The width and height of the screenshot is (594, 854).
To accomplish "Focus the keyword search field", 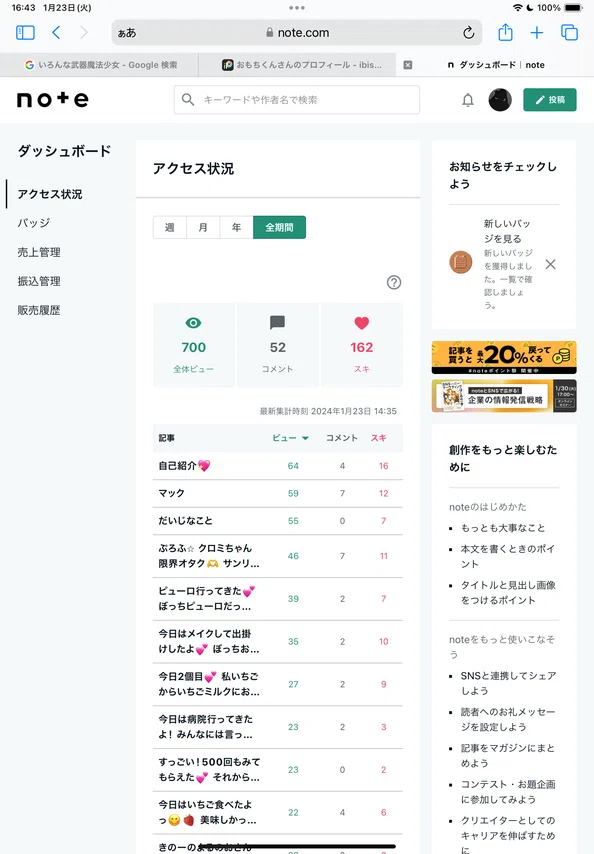I will pyautogui.click(x=297, y=100).
